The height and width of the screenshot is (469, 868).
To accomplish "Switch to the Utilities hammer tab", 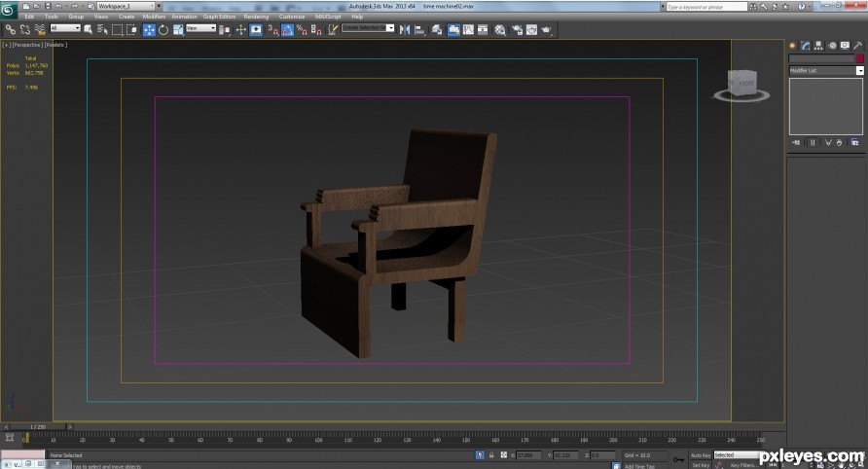I will 857,46.
